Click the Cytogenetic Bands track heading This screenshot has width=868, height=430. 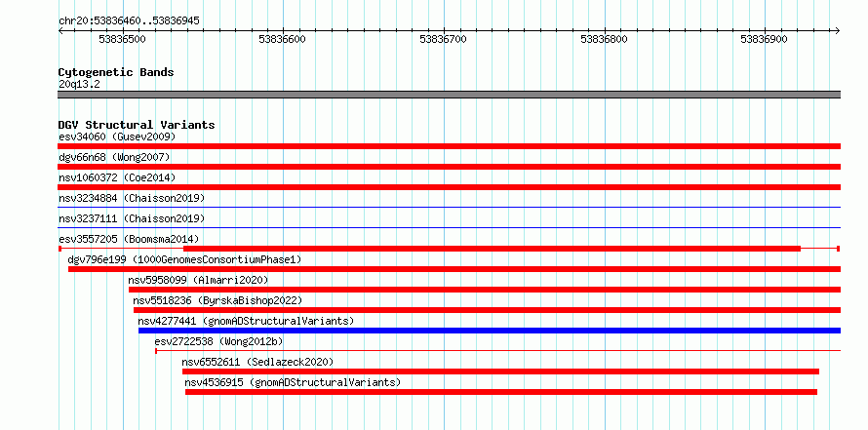pos(116,72)
